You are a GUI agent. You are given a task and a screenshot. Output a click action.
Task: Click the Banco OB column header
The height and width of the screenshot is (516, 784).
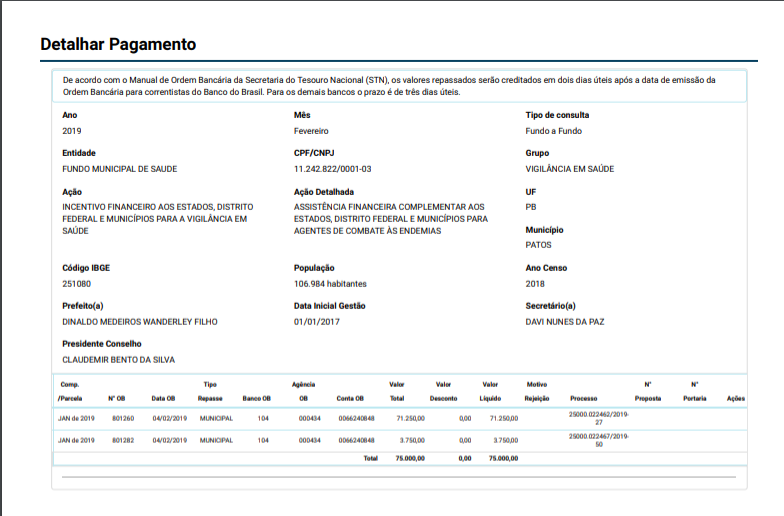click(x=257, y=398)
